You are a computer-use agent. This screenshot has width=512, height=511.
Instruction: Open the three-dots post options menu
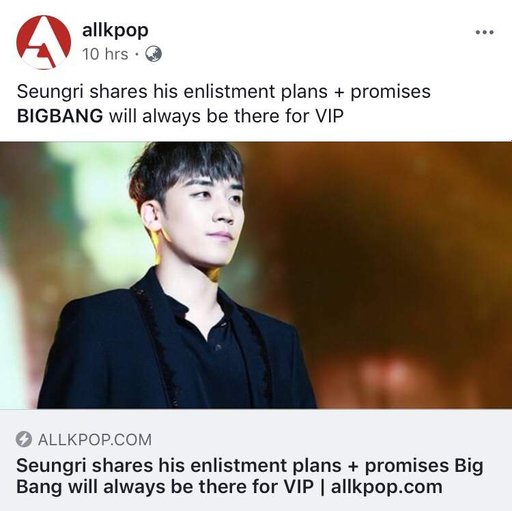click(x=484, y=32)
